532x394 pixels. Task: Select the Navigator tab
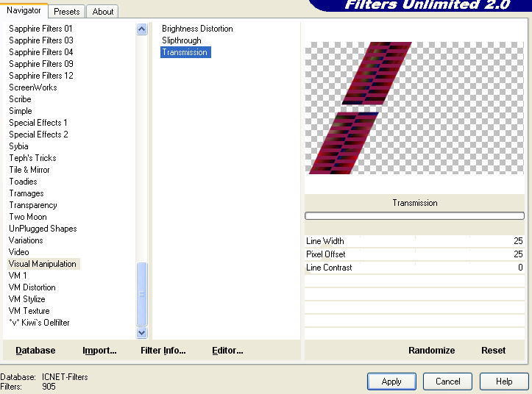(24, 10)
